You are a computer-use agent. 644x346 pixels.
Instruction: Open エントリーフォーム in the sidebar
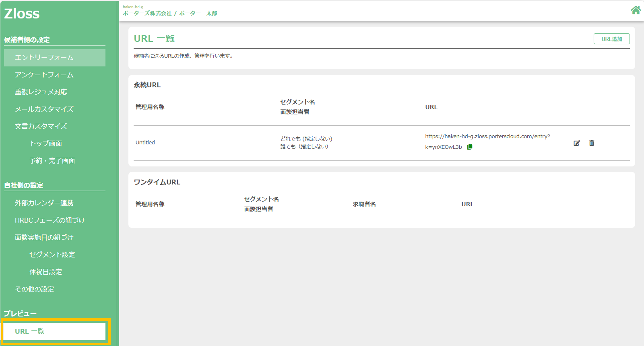click(x=44, y=58)
